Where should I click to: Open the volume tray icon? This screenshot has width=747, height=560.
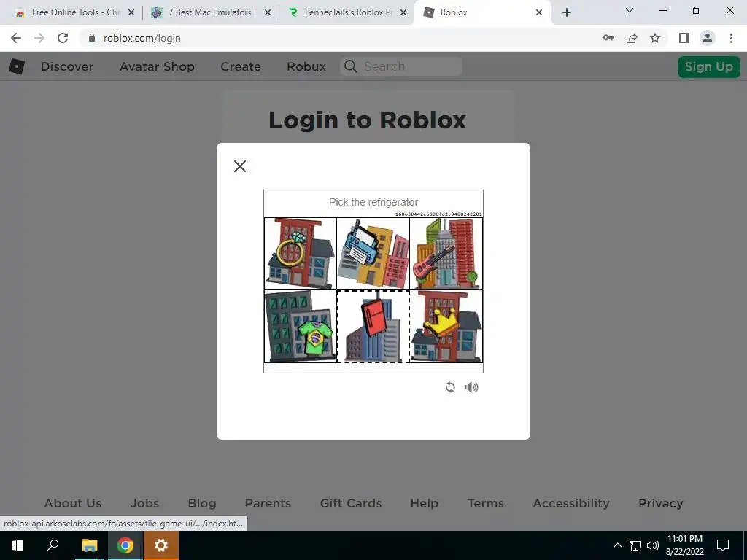click(x=653, y=545)
